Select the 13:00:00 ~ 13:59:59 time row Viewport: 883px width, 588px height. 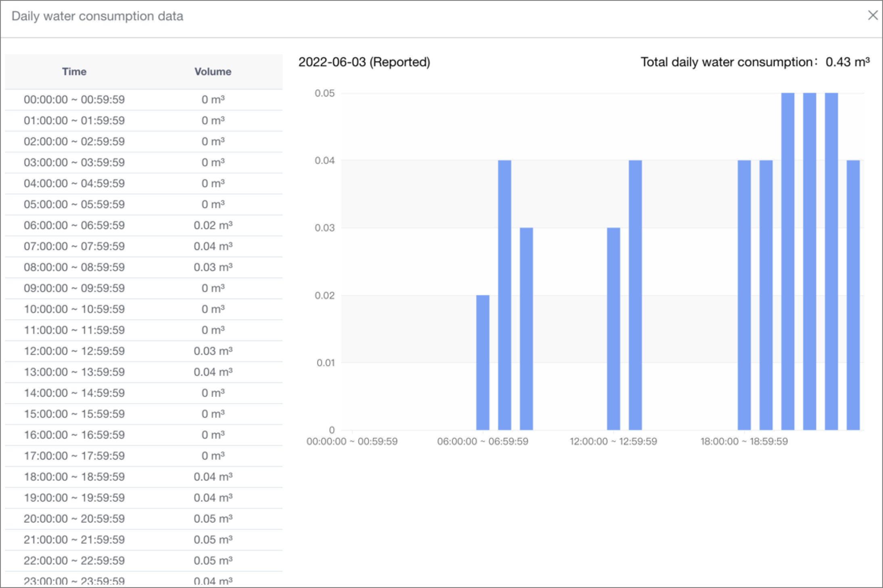(x=144, y=372)
